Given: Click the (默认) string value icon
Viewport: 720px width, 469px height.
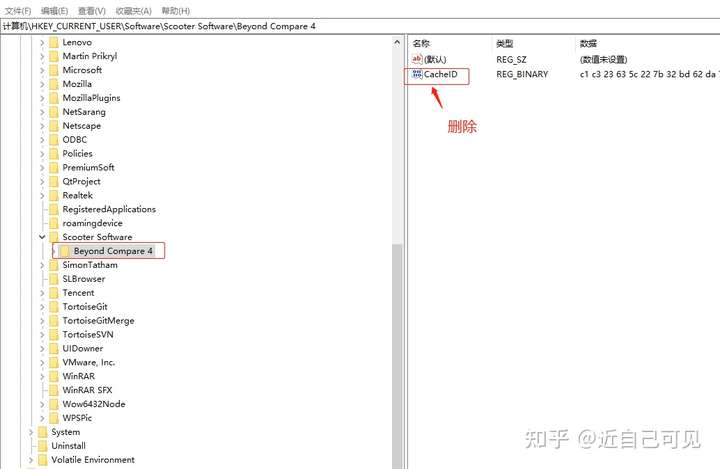Looking at the screenshot, I should [417, 59].
